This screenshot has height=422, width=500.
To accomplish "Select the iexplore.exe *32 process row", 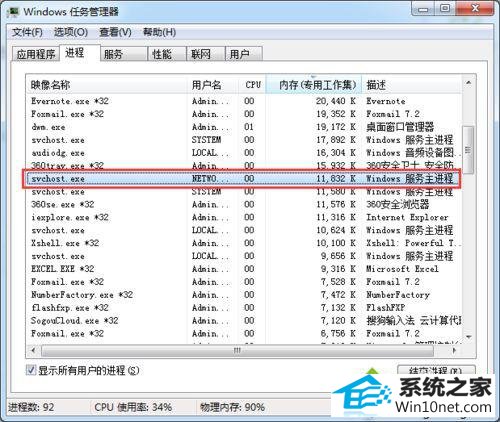I will pos(244,217).
